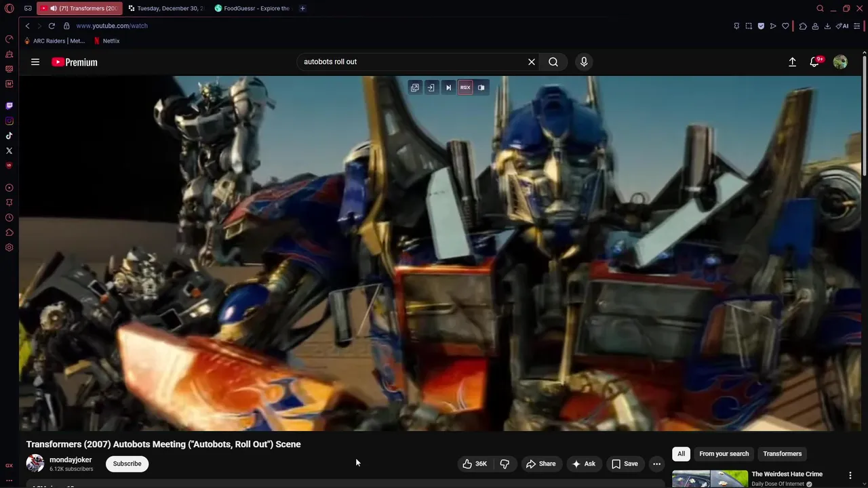Image resolution: width=868 pixels, height=488 pixels.
Task: Save video to playlist
Action: pyautogui.click(x=625, y=464)
